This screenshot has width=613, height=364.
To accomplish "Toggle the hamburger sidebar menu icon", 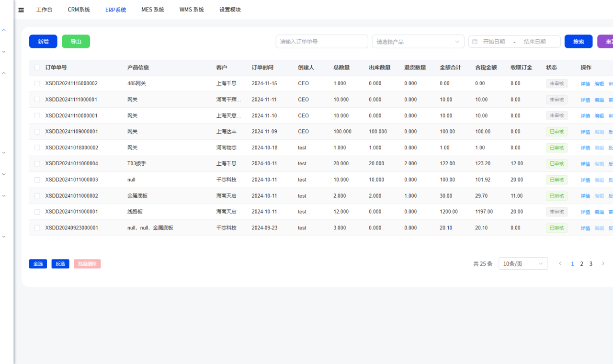I will (21, 10).
